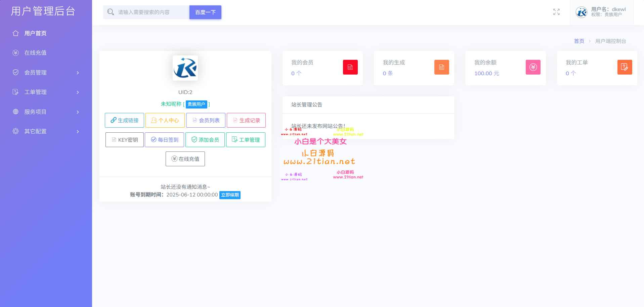Click the orange file icon on 我的生成 card

(441, 67)
